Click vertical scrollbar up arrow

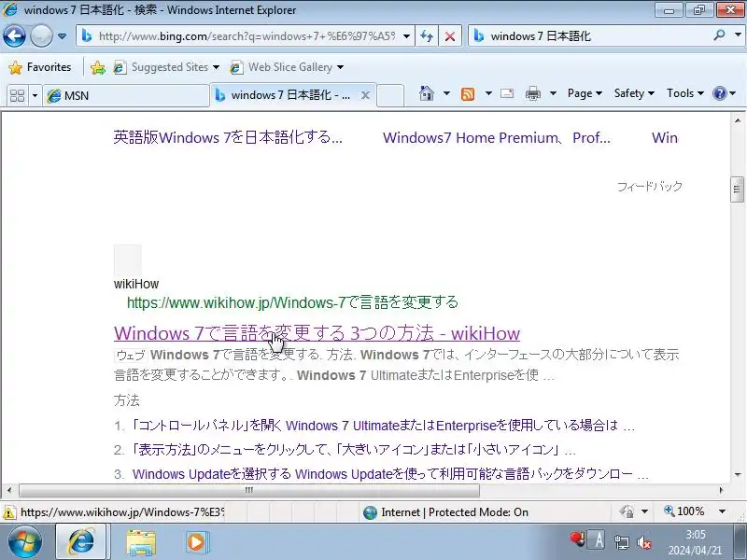[x=737, y=120]
